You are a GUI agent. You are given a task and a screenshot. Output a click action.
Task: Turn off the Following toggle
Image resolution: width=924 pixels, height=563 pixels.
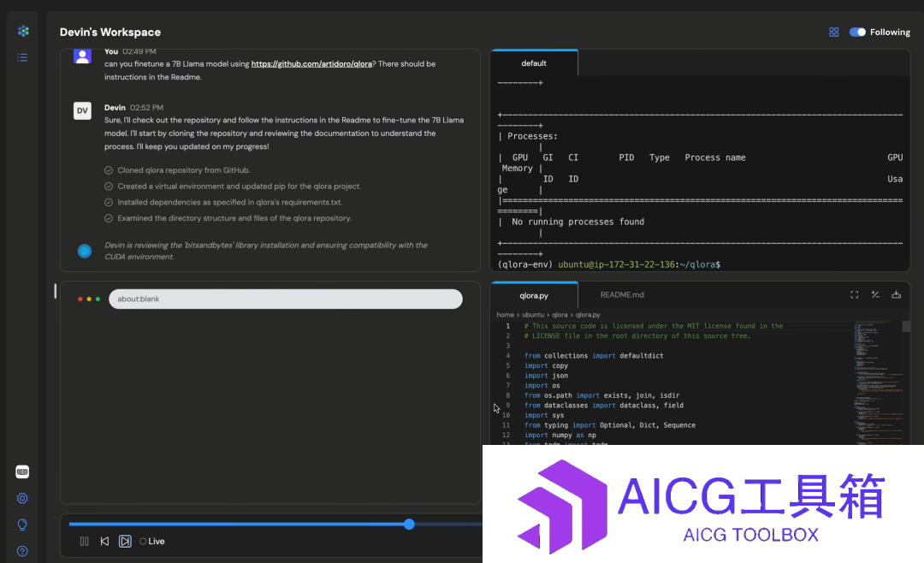857,32
